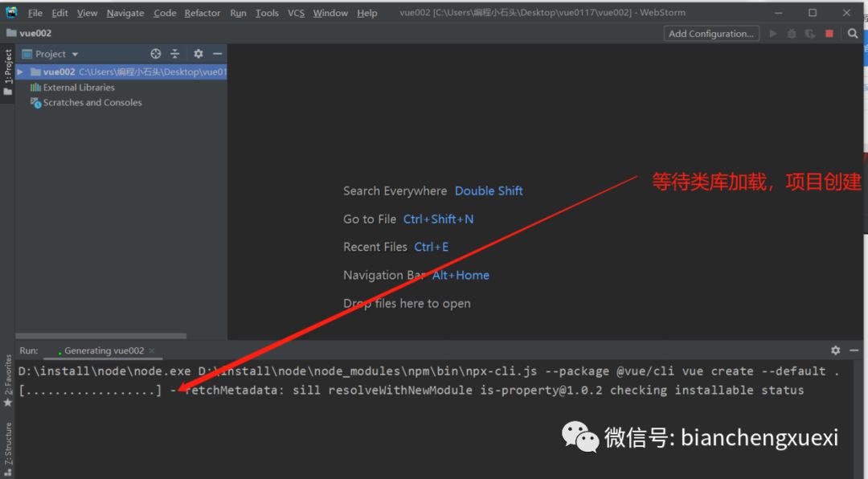Click the Ctrl+Shift+N shortcut text

(x=439, y=219)
